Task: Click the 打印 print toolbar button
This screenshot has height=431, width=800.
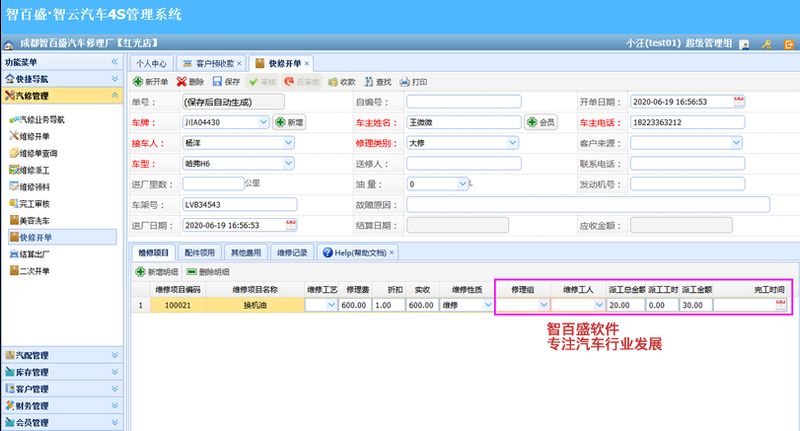Action: (x=413, y=82)
